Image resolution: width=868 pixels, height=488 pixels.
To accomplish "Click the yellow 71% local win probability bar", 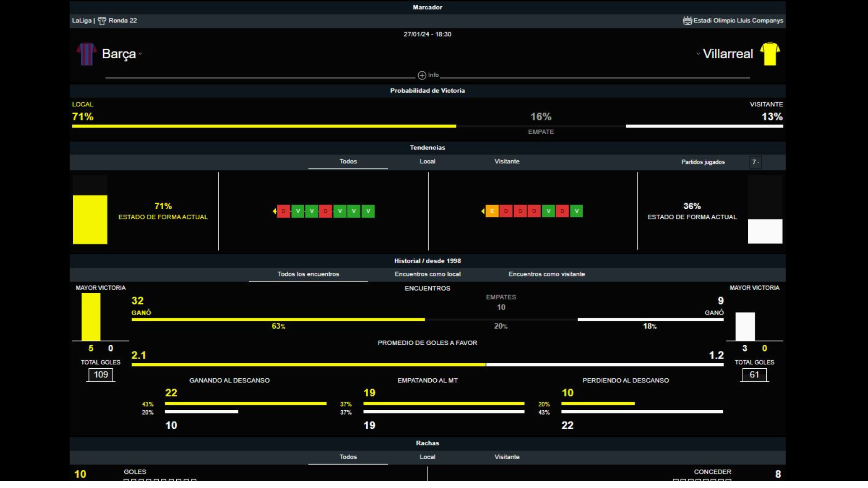I will tap(264, 127).
